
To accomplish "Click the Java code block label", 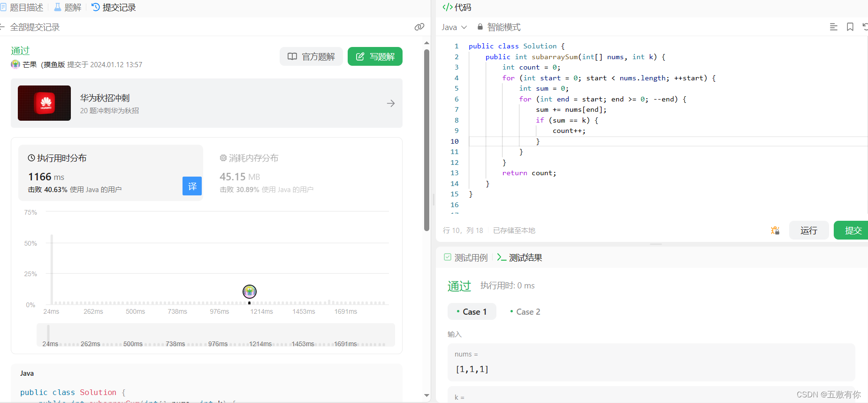I will click(27, 373).
